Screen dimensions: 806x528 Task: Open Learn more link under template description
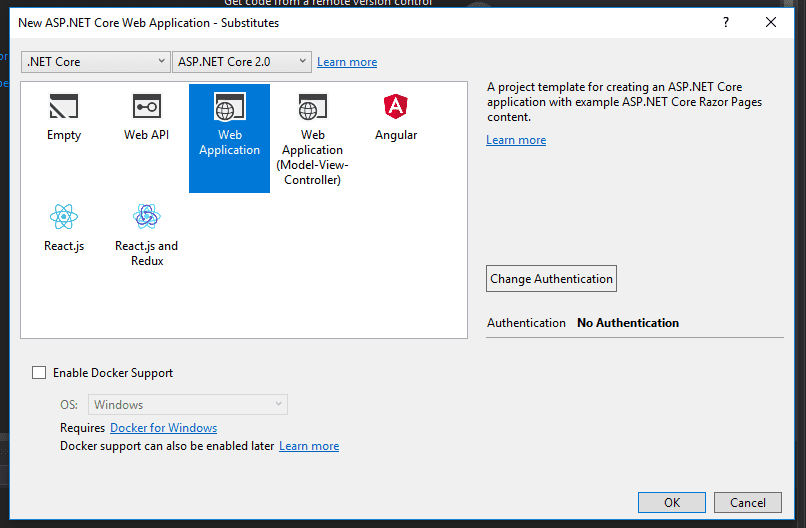(516, 140)
